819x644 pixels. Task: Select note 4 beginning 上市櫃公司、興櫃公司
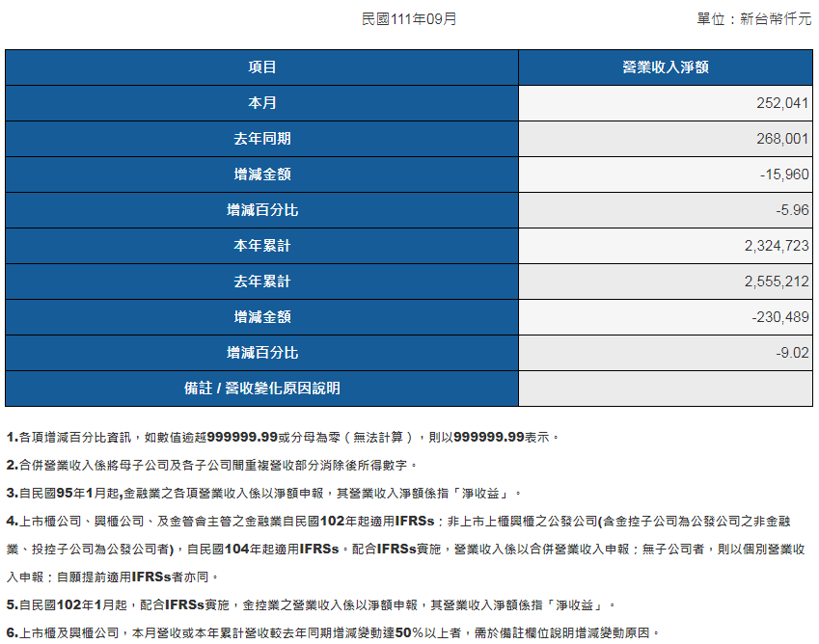tap(406, 549)
